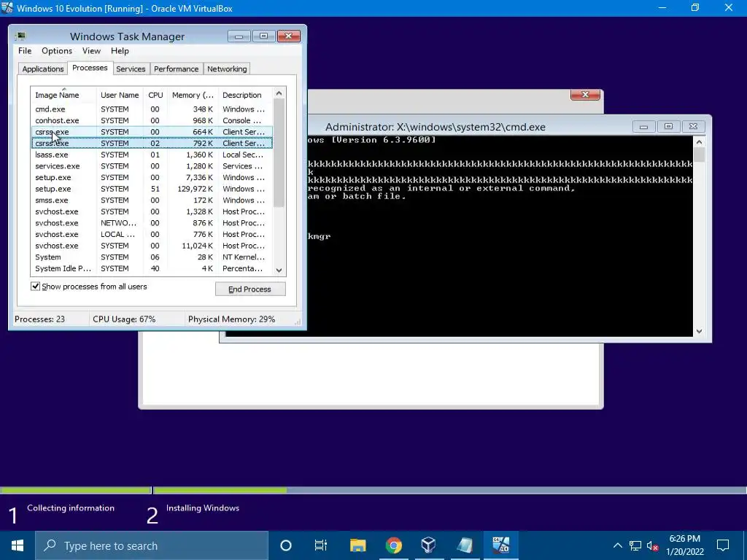Screen dimensions: 747x560
Task: Switch to the running Windows 10 VM taskbar icon
Action: [500, 545]
